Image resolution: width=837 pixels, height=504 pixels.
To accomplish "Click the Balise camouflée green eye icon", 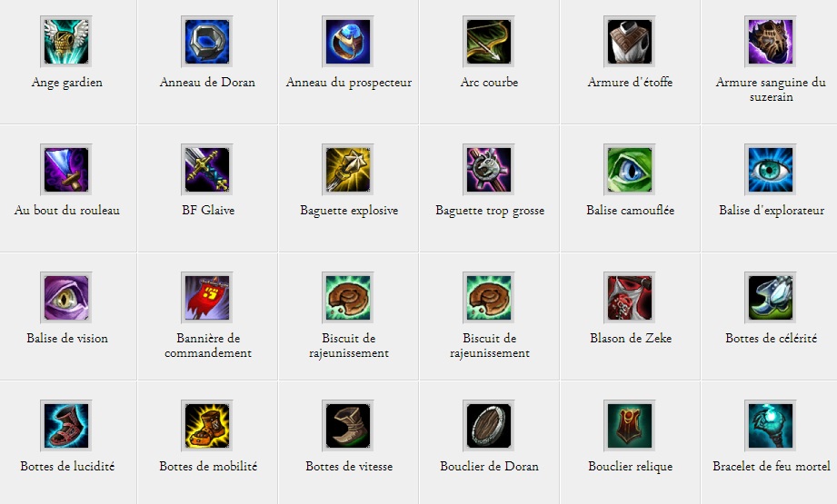I will point(630,170).
